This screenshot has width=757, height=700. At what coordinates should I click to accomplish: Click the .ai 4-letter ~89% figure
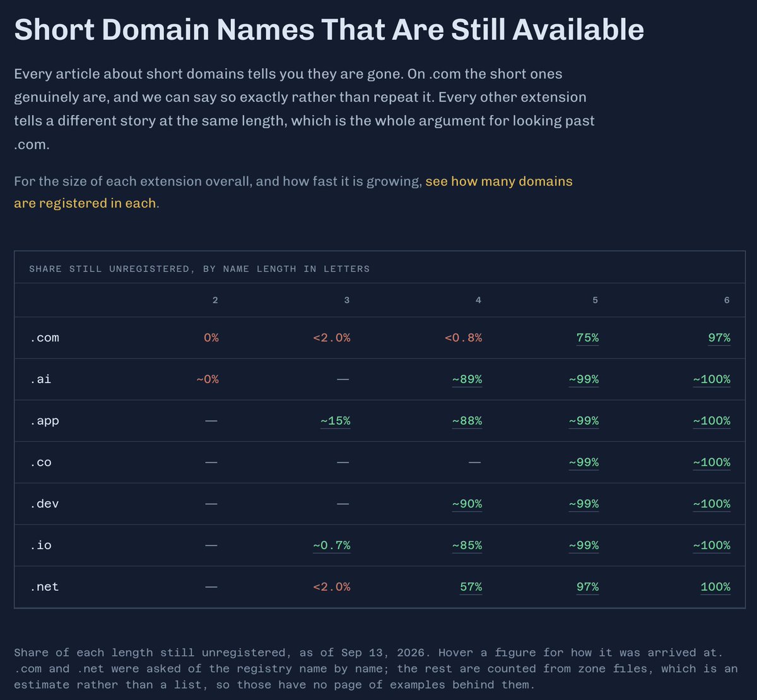pyautogui.click(x=467, y=379)
